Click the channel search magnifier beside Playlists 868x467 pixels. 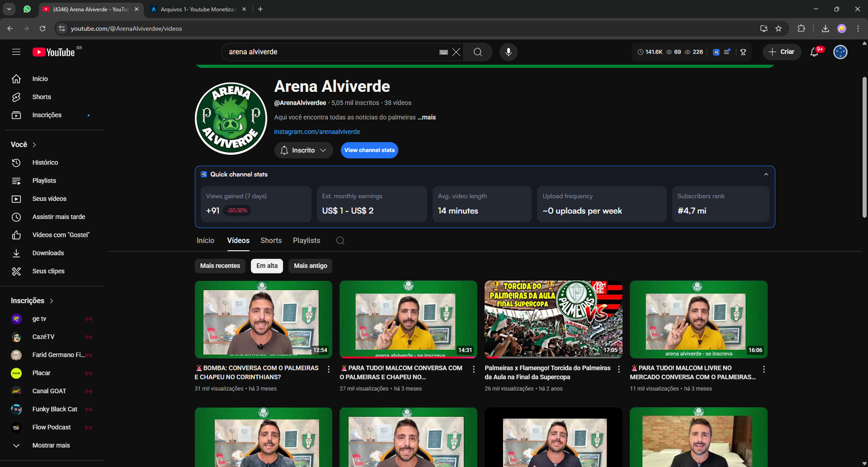340,241
